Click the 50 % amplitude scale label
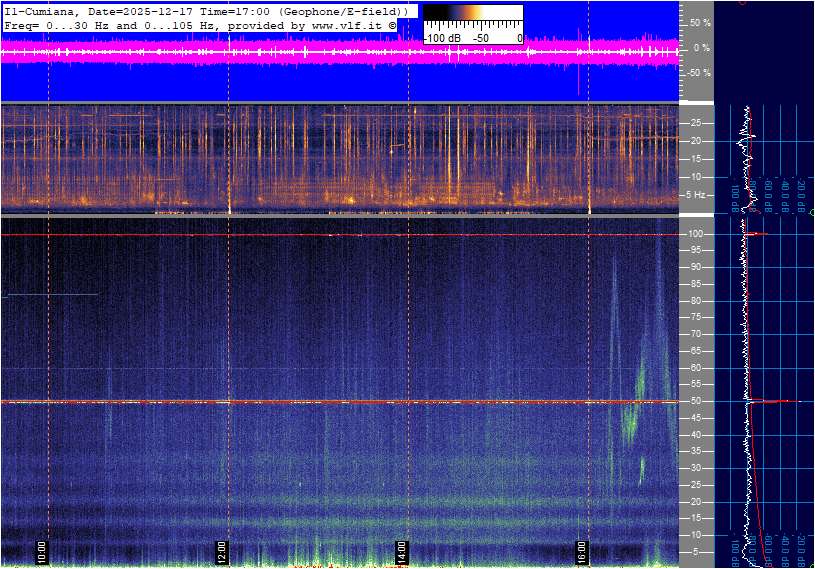The height and width of the screenshot is (569, 815). pos(700,22)
